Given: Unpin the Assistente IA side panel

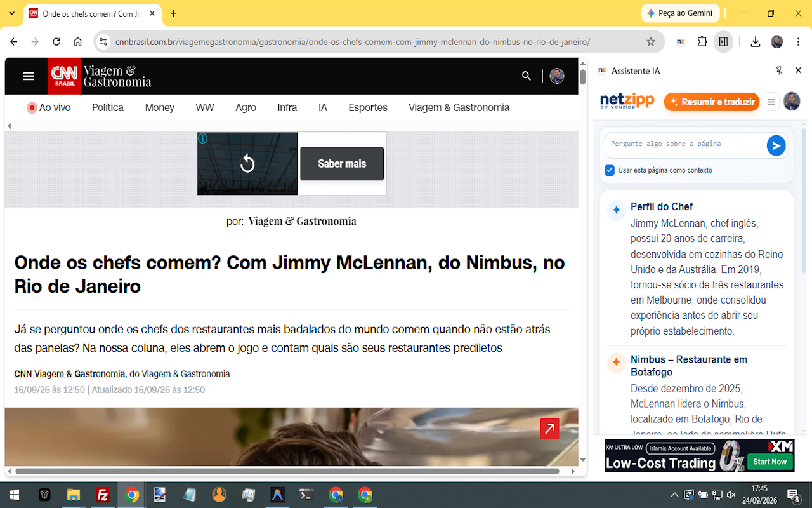Looking at the screenshot, I should coord(779,70).
